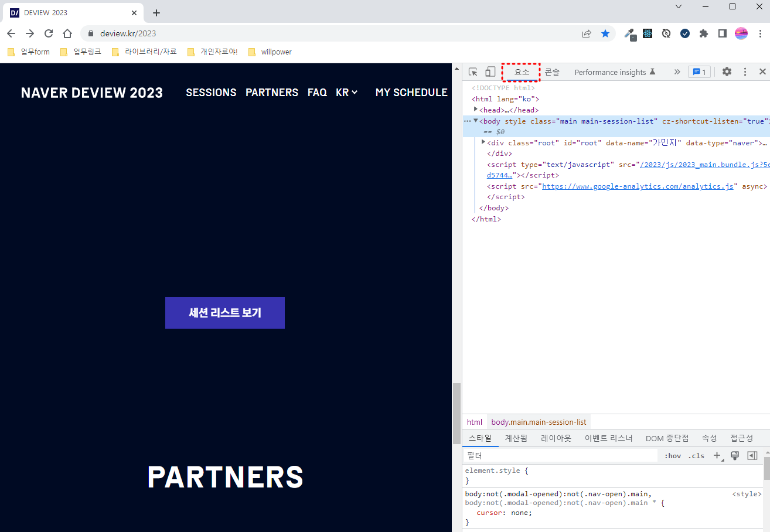Go to SESSIONS in the site nav
The image size is (770, 532).
click(211, 93)
